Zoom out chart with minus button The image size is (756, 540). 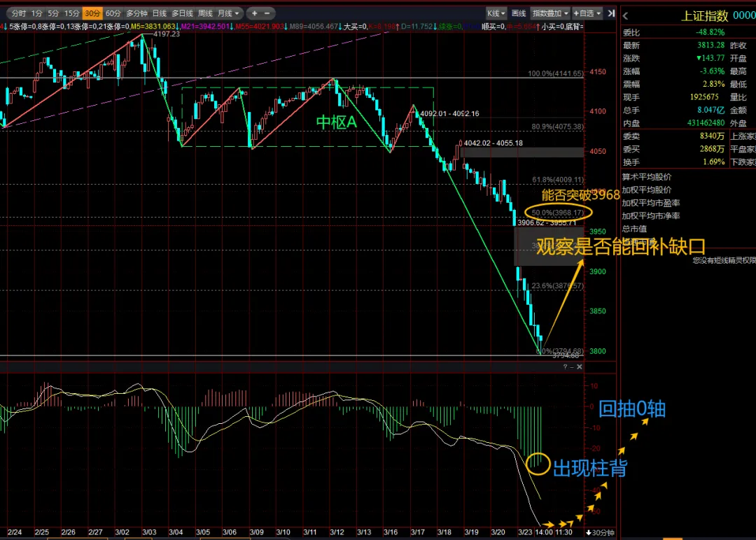click(267, 13)
